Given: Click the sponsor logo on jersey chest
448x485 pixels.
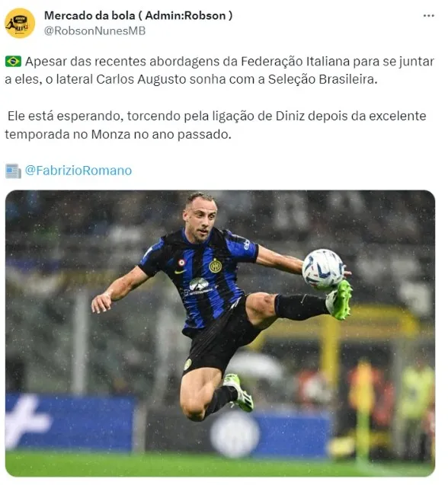Looking at the screenshot, I should pos(198,286).
